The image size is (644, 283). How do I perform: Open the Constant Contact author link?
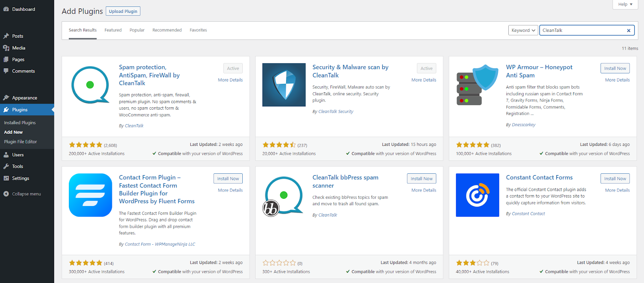coord(528,214)
